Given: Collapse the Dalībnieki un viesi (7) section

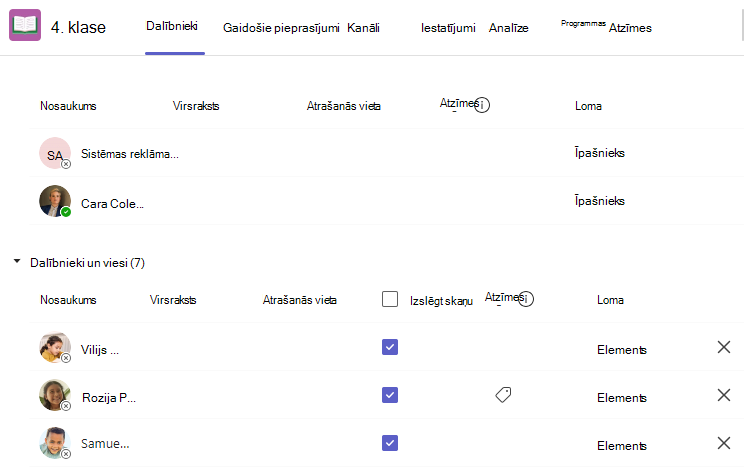Looking at the screenshot, I should [17, 262].
